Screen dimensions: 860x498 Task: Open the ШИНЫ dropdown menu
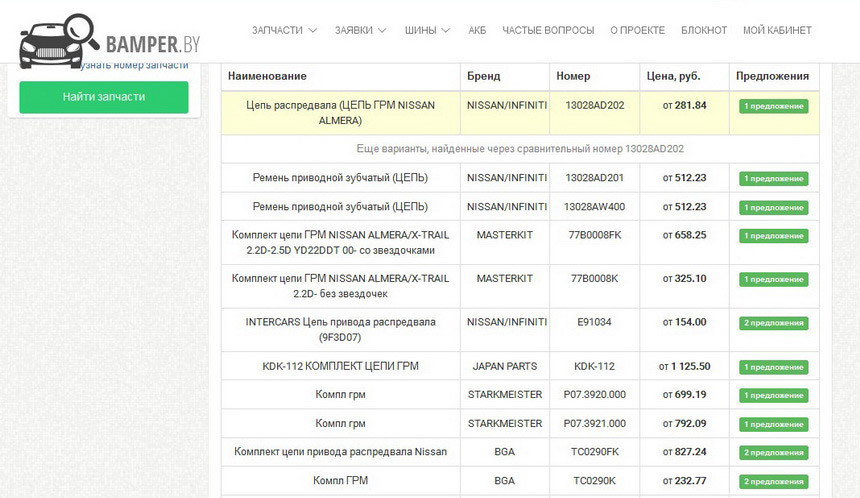pyautogui.click(x=427, y=30)
